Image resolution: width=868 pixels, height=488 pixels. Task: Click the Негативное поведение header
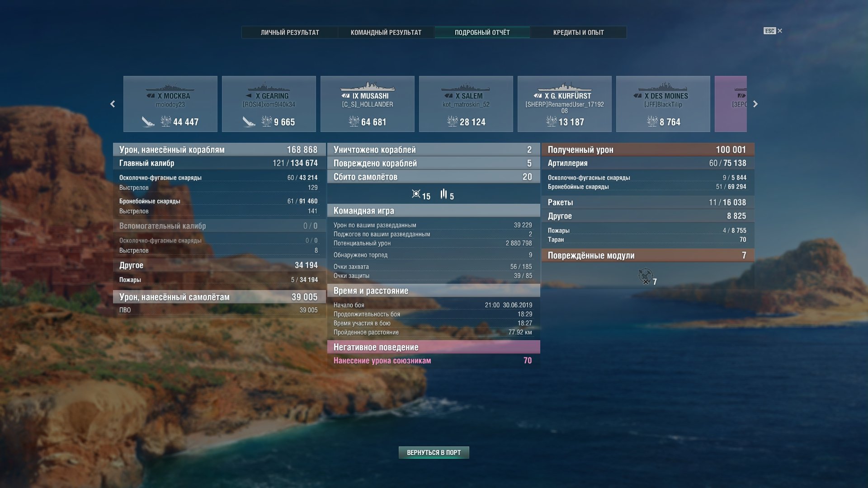(434, 347)
